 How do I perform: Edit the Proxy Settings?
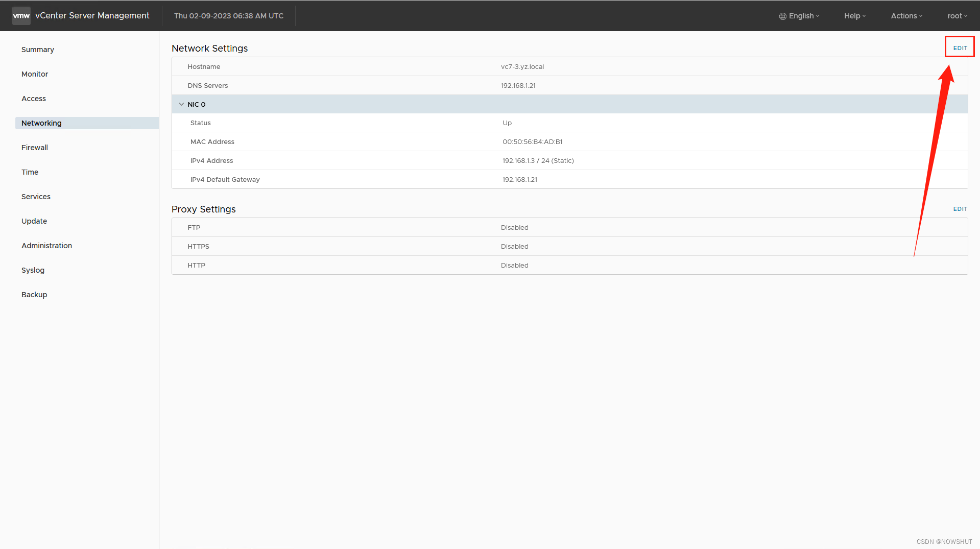tap(960, 209)
